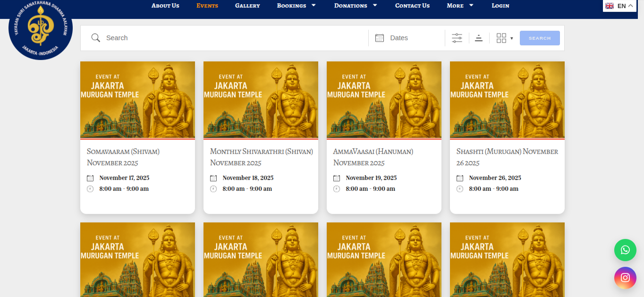This screenshot has height=297, width=644.
Task: Open the Login link
Action: [x=500, y=6]
